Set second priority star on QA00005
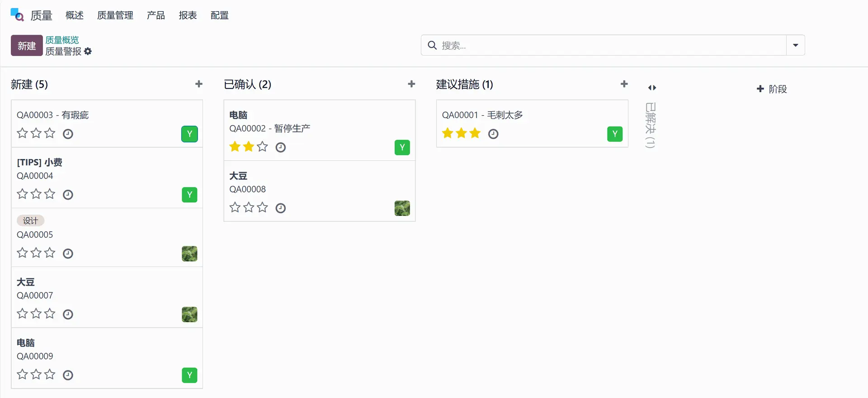The height and width of the screenshot is (398, 868). [36, 253]
